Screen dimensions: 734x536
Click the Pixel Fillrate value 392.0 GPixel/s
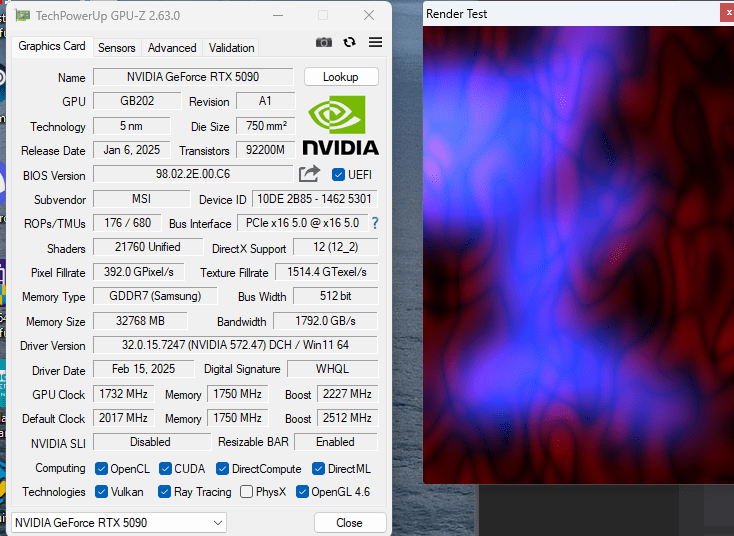pyautogui.click(x=139, y=272)
